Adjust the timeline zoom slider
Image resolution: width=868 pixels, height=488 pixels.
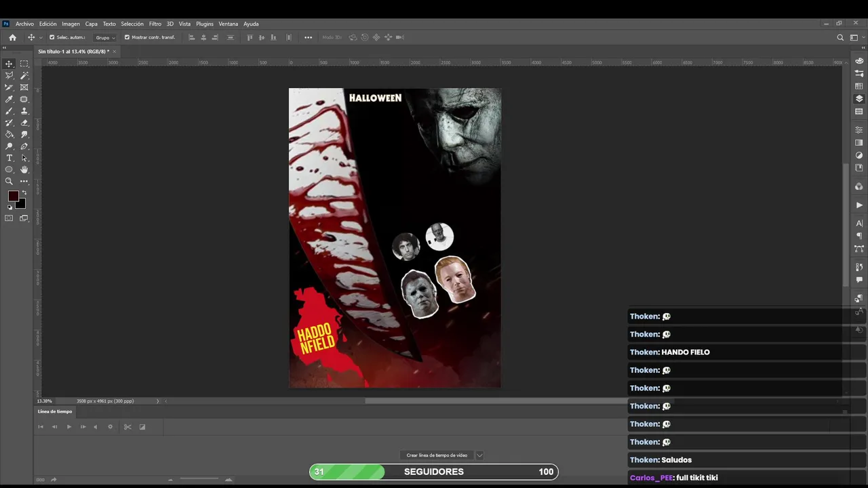(200, 480)
